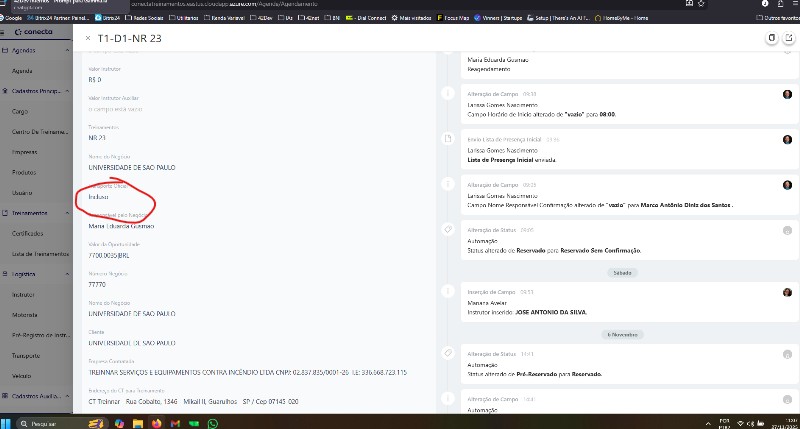Click the Conecta logo
The image size is (800, 429).
point(28,32)
